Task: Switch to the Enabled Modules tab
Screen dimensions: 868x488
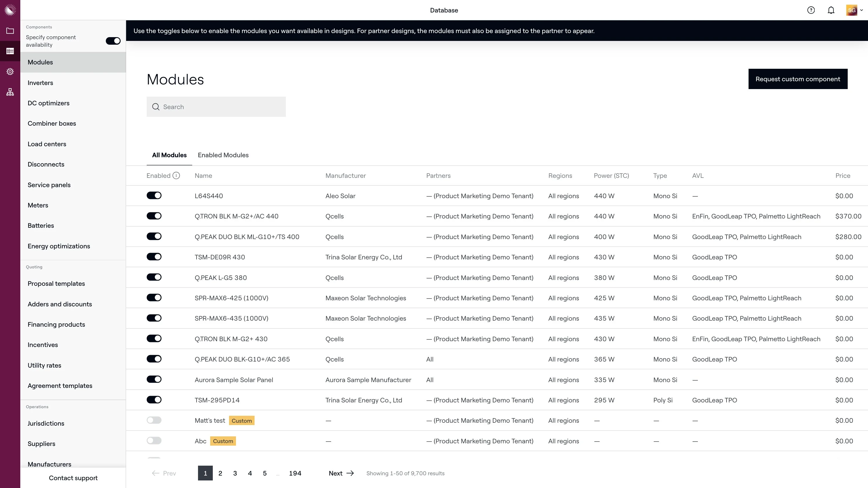Action: point(223,155)
